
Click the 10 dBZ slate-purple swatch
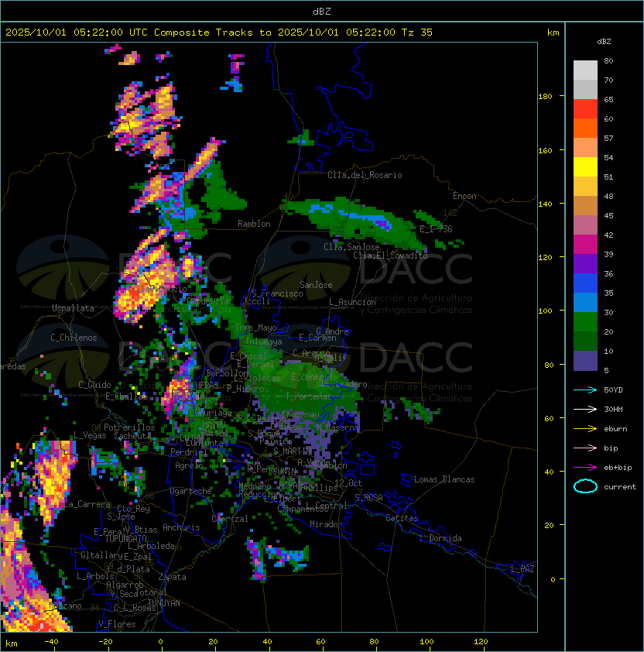click(x=585, y=361)
